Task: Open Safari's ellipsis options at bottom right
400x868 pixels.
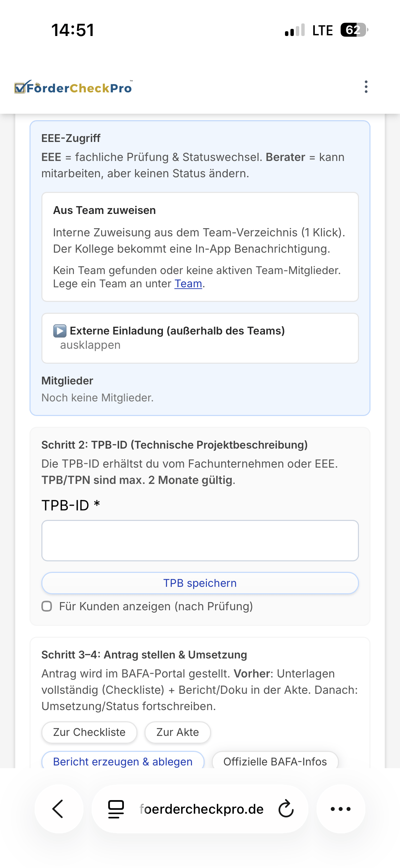Action: coord(341,809)
